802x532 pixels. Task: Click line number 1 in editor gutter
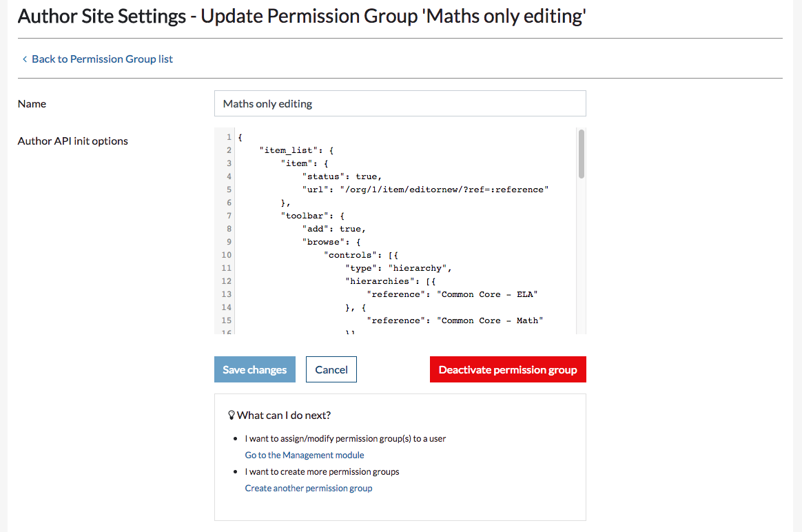coord(229,137)
